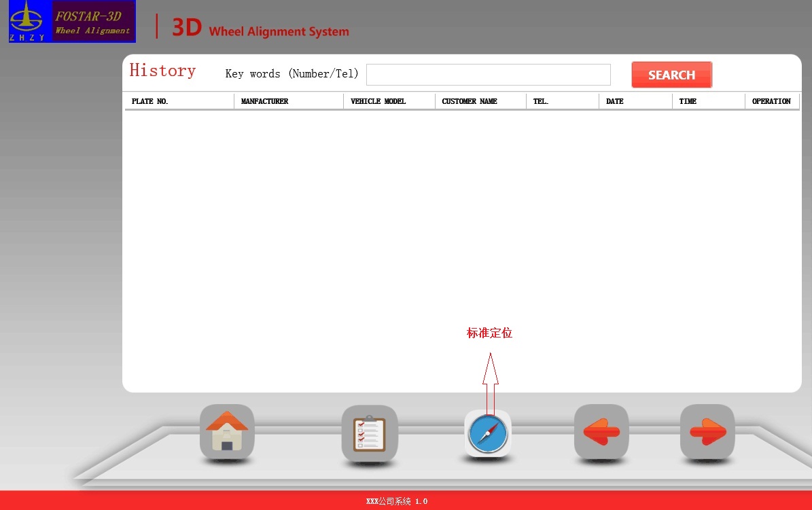Launch standard alignment via compass icon
Viewport: 812px width, 510px height.
(488, 433)
